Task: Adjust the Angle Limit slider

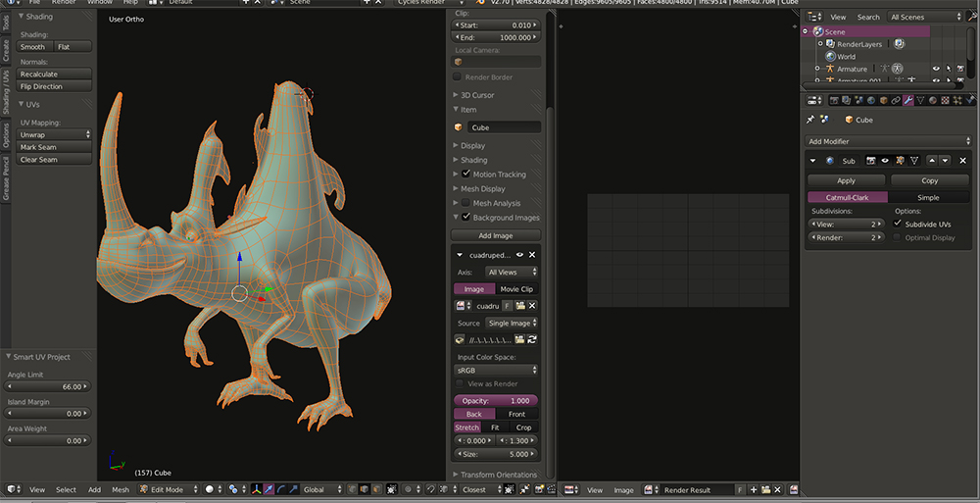Action: point(47,386)
